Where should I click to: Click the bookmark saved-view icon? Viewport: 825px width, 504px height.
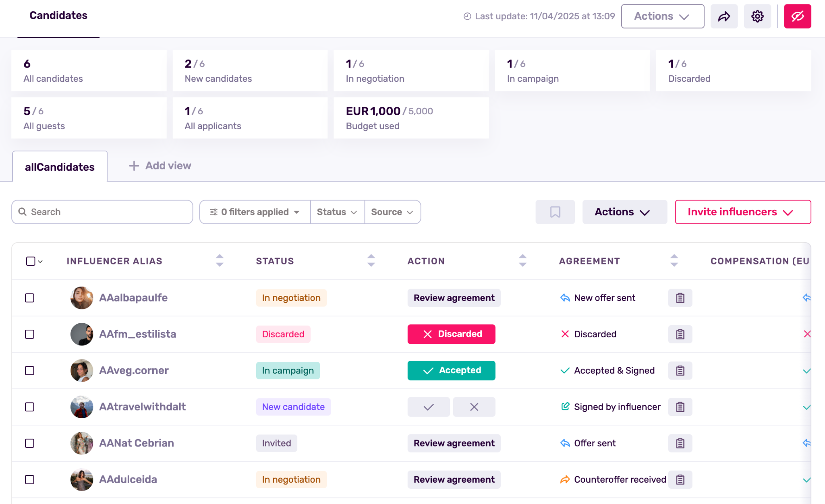pyautogui.click(x=555, y=212)
